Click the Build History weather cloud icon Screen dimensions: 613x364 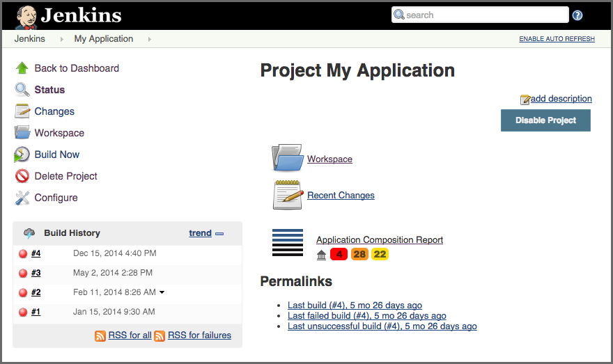point(29,233)
